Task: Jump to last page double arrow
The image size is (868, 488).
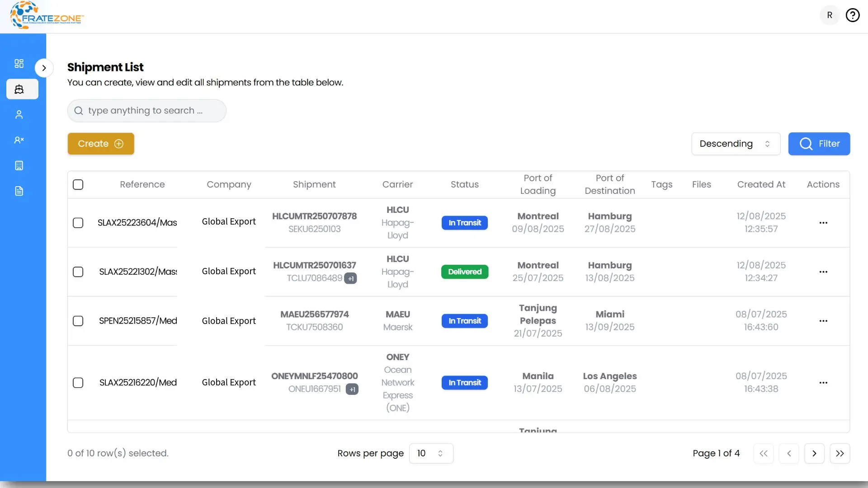Action: [840, 453]
